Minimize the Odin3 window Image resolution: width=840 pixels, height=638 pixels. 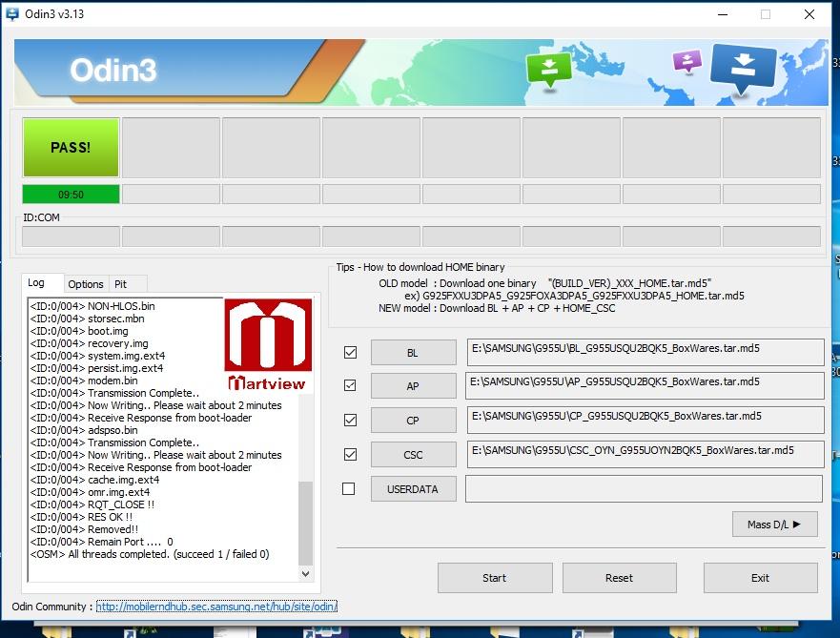[x=723, y=14]
